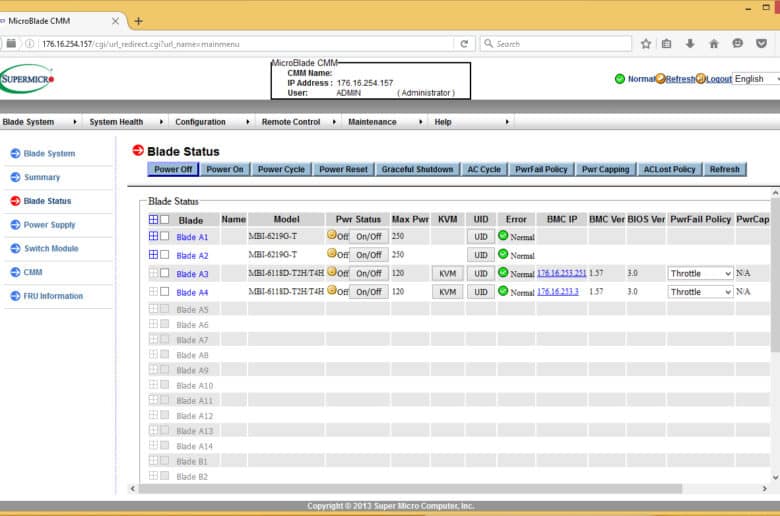Screen dimensions: 780x516
Task: Open the Maintenance menu
Action: pos(385,122)
